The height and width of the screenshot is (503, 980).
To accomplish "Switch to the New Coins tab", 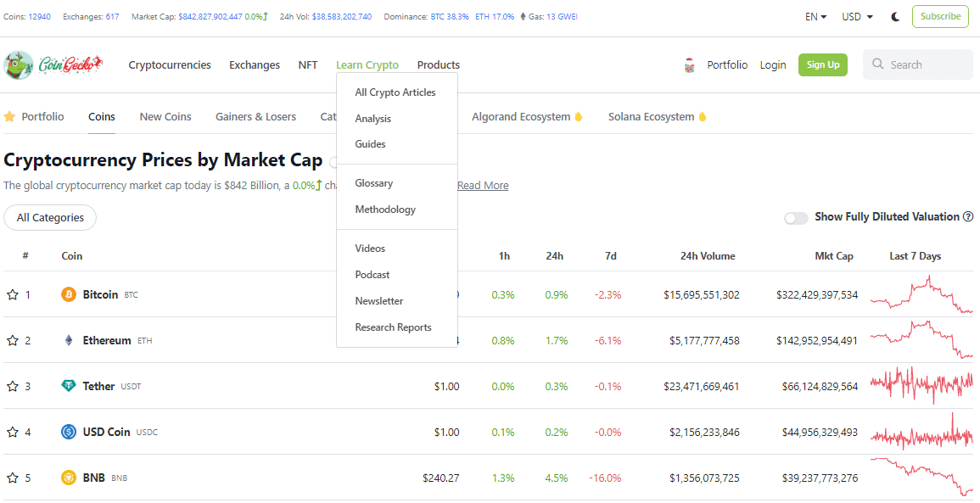I will coord(165,117).
